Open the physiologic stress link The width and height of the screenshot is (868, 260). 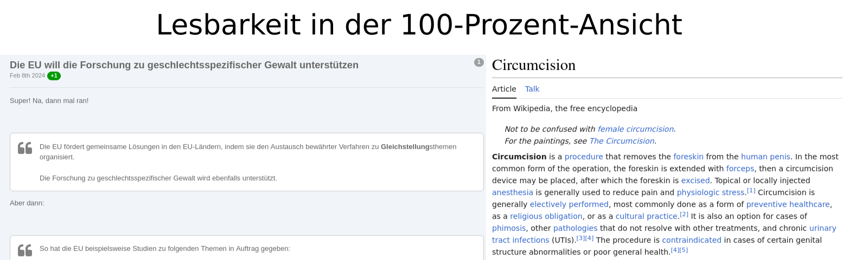click(x=711, y=192)
